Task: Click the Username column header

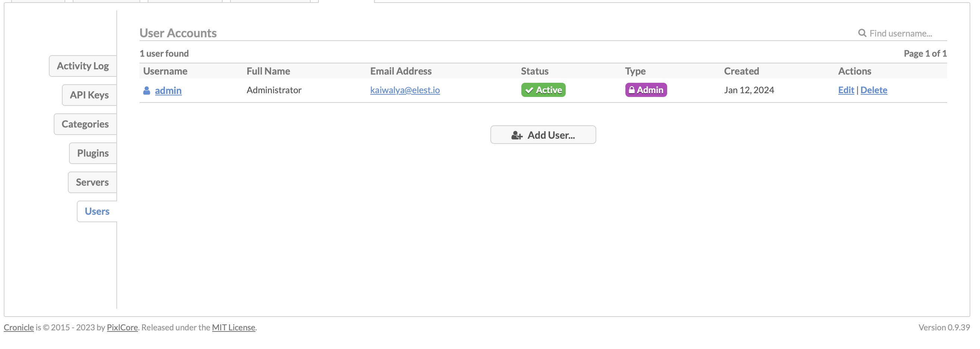Action: 165,71
